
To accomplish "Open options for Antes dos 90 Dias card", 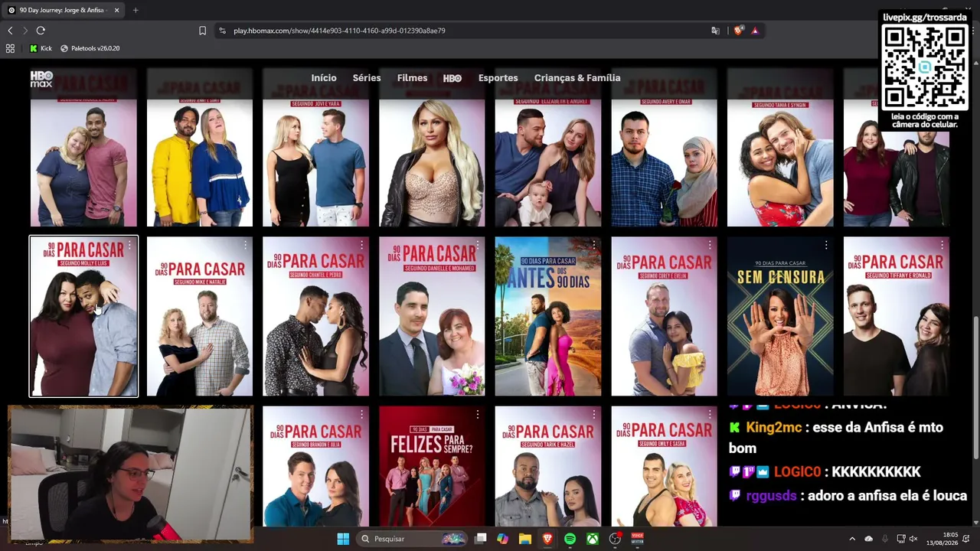I will point(593,246).
